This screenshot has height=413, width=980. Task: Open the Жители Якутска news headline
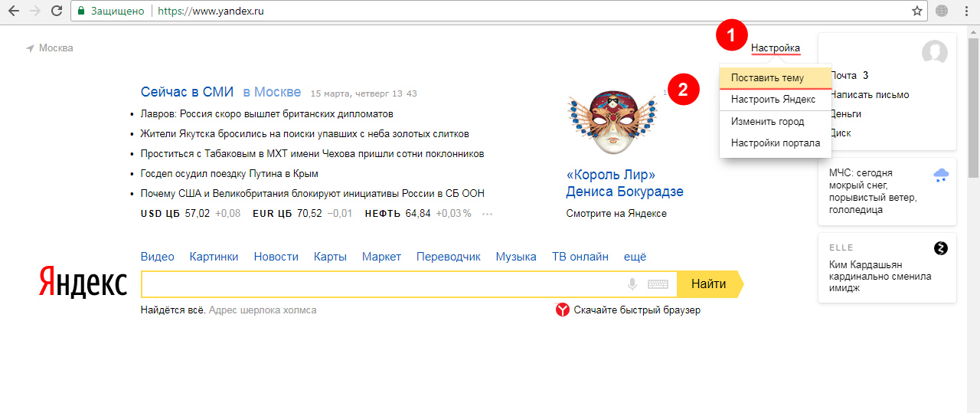(x=305, y=134)
